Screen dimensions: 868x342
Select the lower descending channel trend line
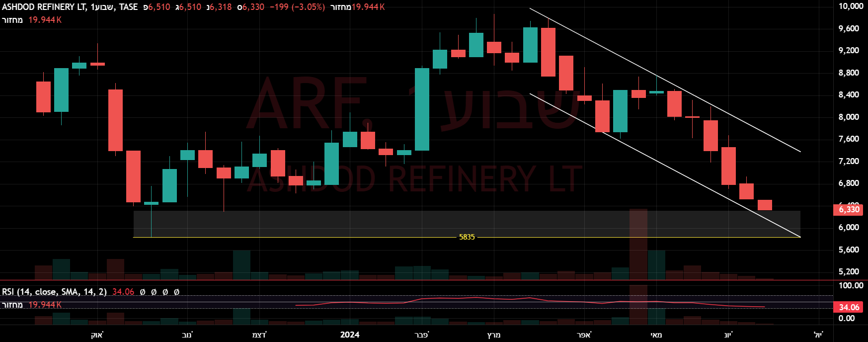(x=665, y=165)
